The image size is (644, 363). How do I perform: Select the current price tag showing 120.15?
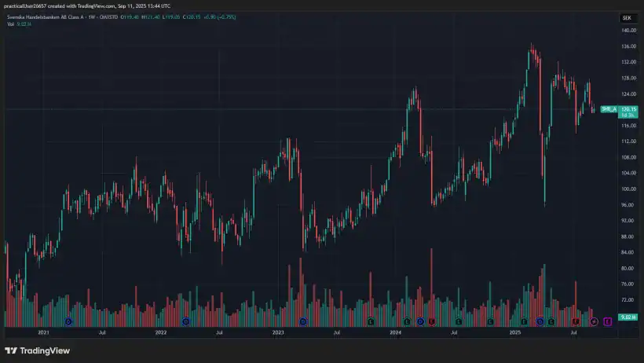tap(628, 109)
